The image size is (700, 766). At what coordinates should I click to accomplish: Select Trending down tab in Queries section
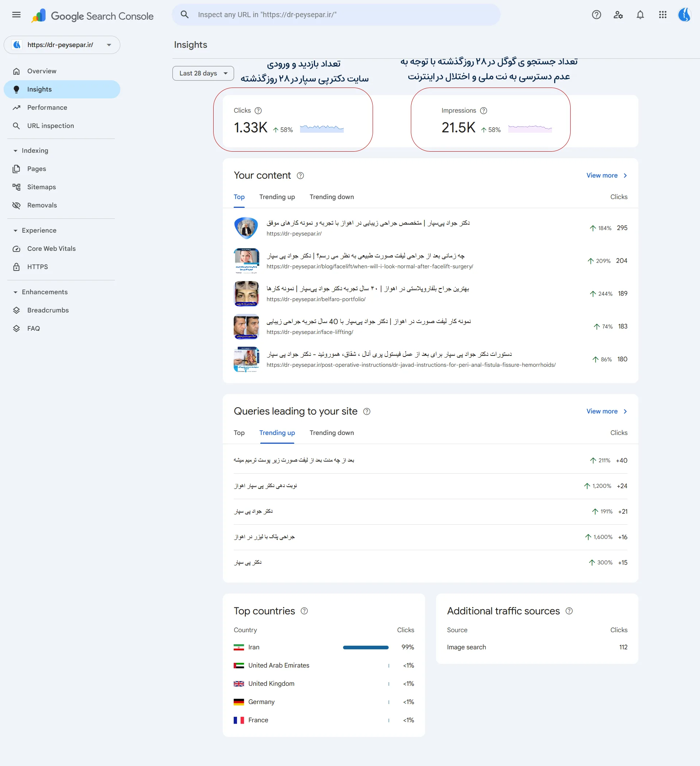coord(332,433)
